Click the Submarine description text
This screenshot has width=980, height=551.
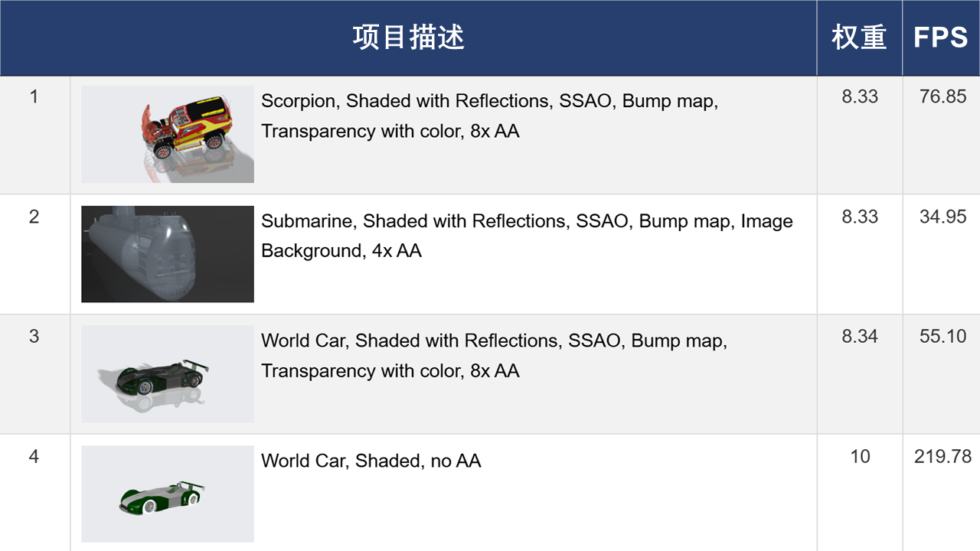(527, 236)
